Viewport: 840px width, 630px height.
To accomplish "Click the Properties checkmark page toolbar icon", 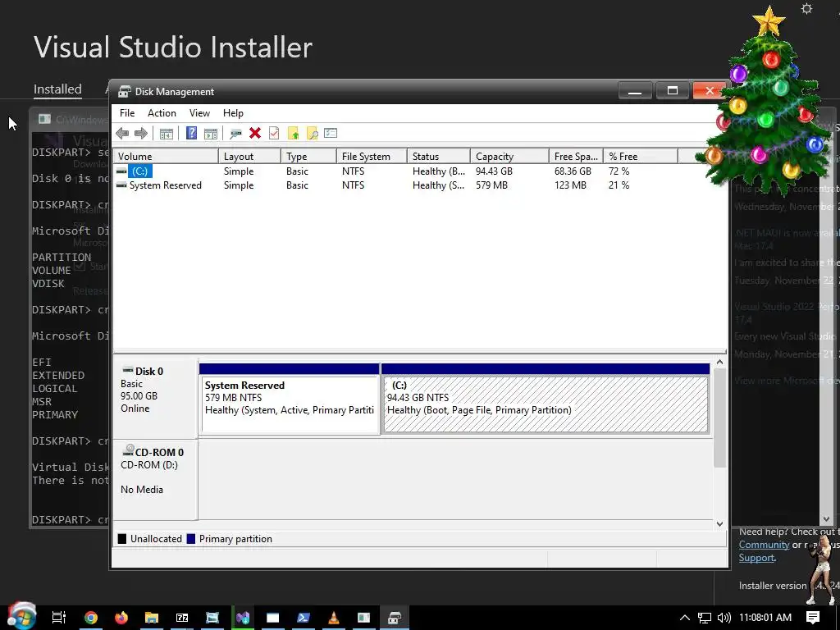I will [274, 133].
